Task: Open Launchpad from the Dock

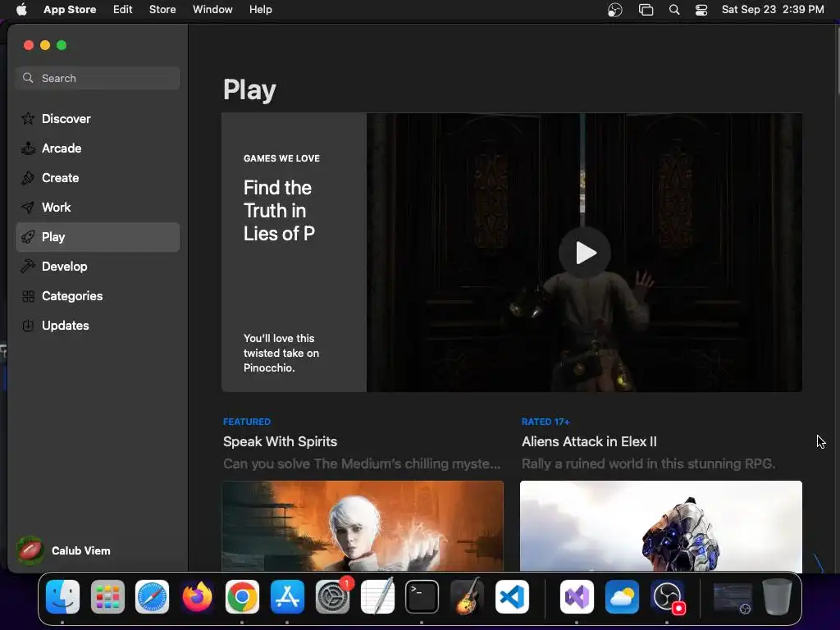Action: click(107, 597)
